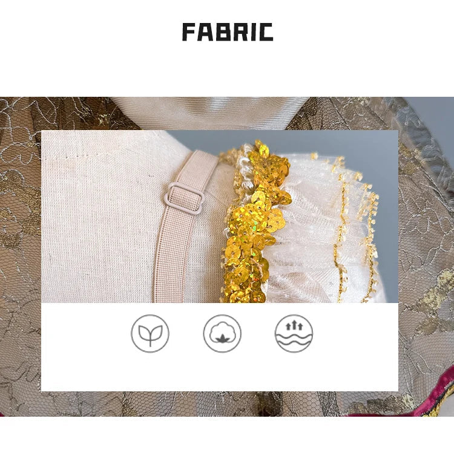Click the gold-threaded ruffle edge stripes
Image resolution: width=454 pixels, height=476 pixels.
355,230
